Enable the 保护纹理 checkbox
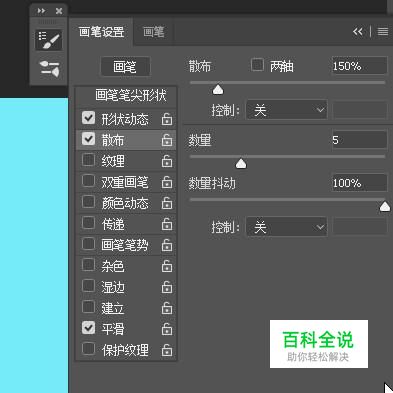This screenshot has width=393, height=393. coord(88,349)
